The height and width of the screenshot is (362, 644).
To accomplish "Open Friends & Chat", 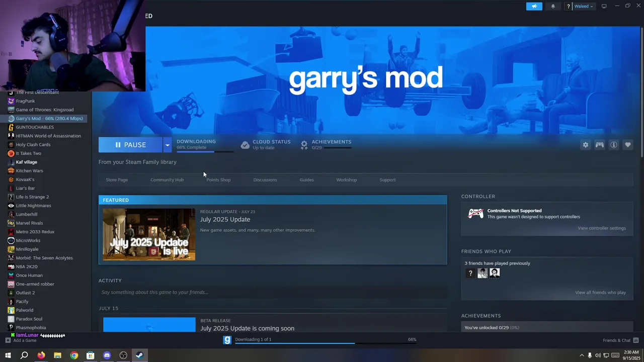I will (616, 340).
